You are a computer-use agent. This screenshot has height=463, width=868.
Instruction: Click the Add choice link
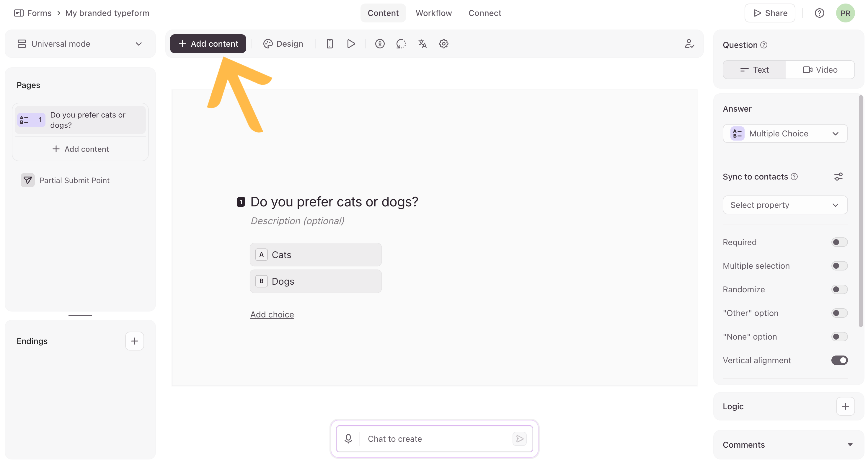coord(272,314)
